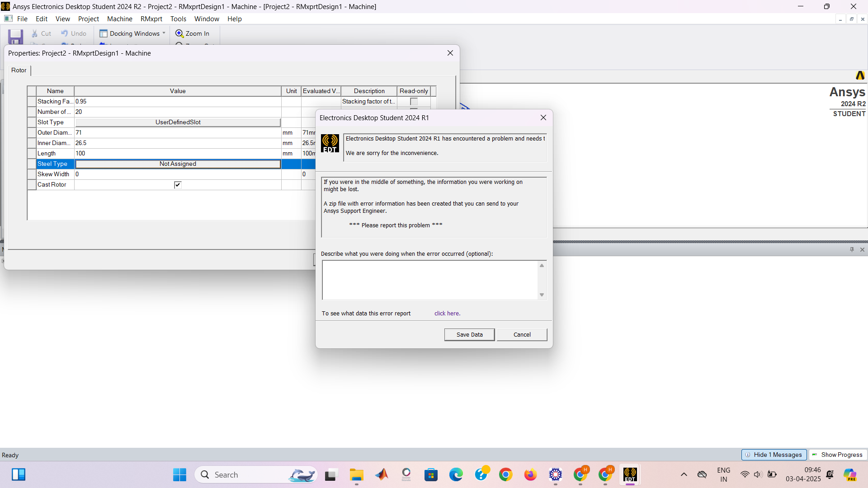The height and width of the screenshot is (488, 868).
Task: Open Microsoft Edge from taskbar
Action: pyautogui.click(x=456, y=475)
